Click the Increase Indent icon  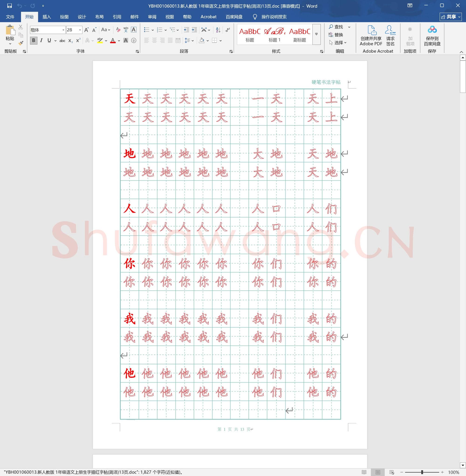(194, 30)
